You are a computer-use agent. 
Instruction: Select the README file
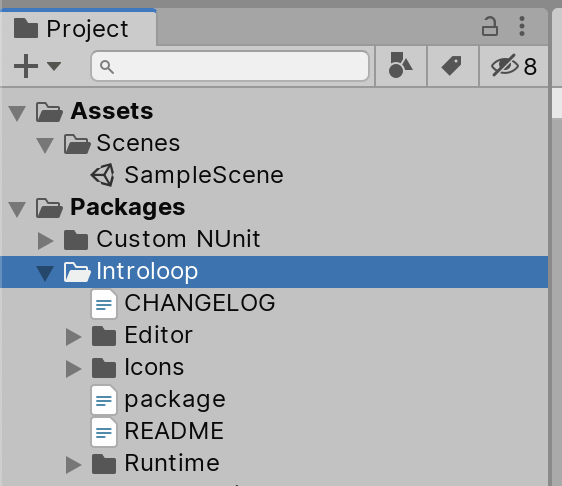[x=158, y=431]
